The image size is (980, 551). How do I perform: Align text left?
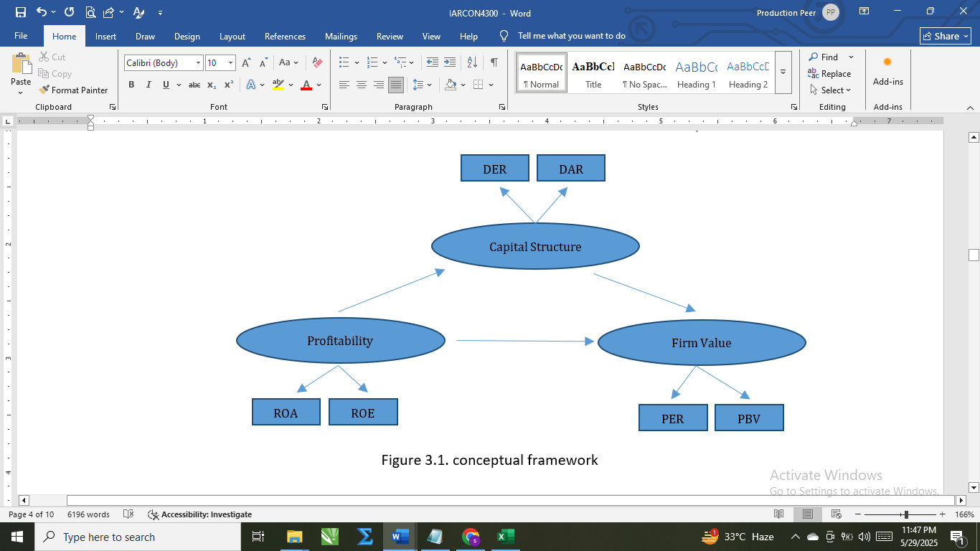[x=344, y=85]
